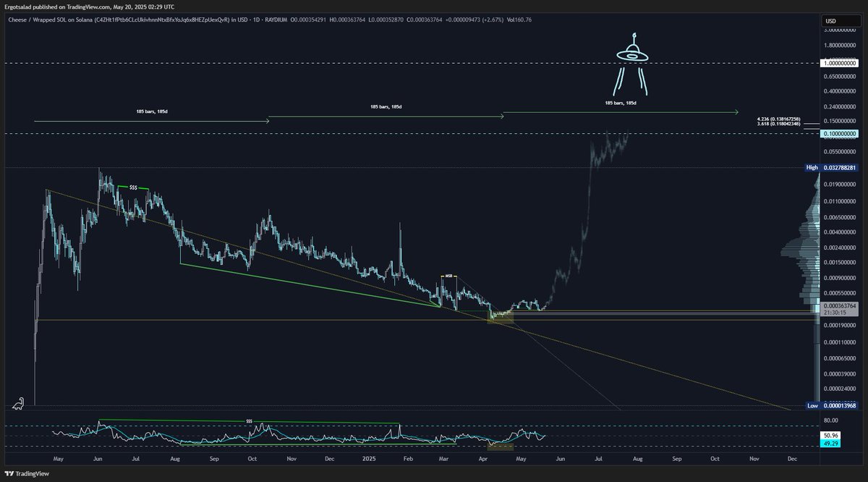The height and width of the screenshot is (482, 868).
Task: Select the "$$$" marker above the RSI pane
Action: 250,439
